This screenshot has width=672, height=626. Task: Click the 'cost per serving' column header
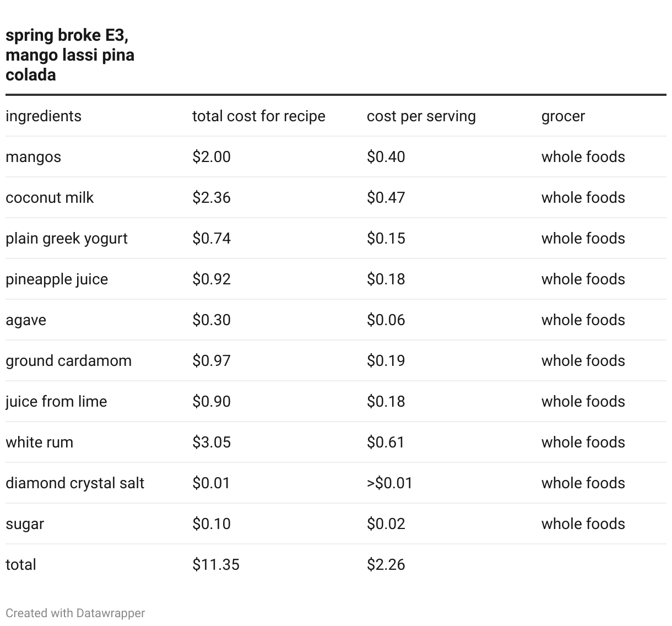421,116
